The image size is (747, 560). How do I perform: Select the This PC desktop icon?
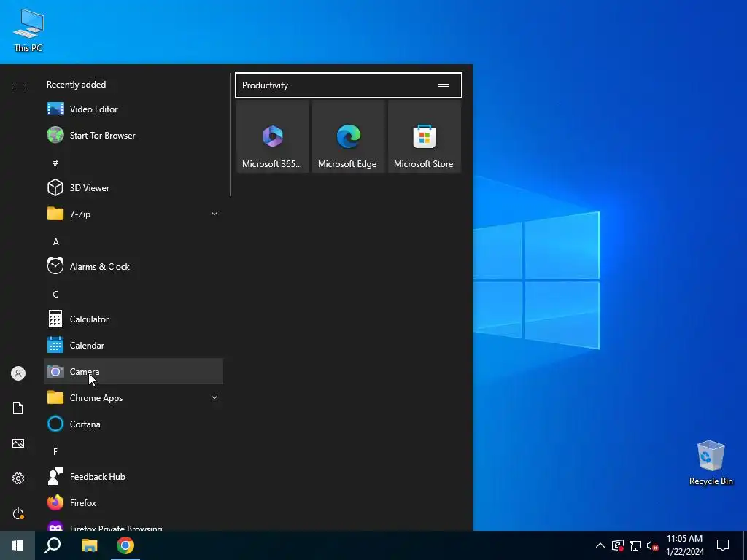[28, 31]
